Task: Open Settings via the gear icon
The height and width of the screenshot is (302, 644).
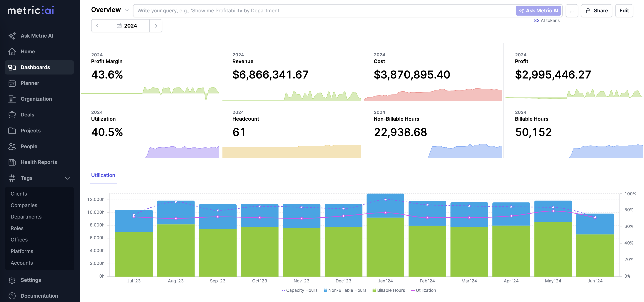Action: click(12, 280)
